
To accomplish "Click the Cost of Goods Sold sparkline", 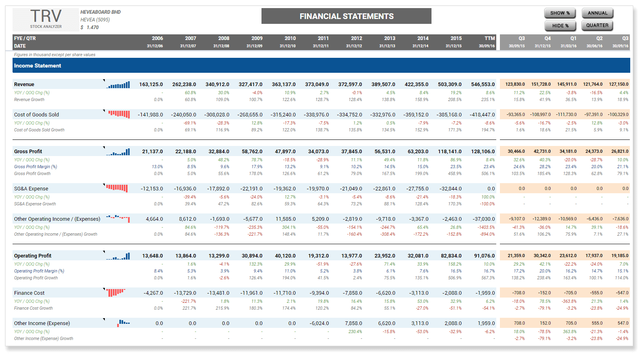I will click(x=119, y=114).
